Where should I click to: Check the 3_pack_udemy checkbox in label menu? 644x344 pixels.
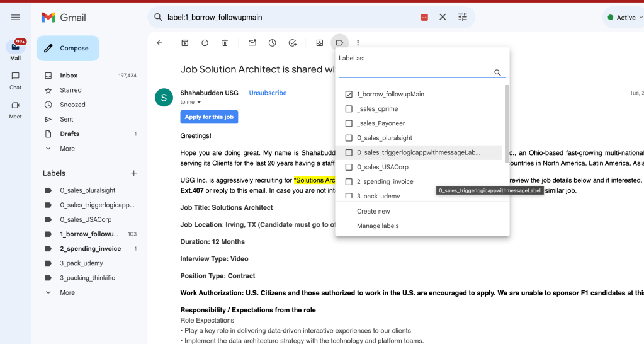pyautogui.click(x=349, y=196)
